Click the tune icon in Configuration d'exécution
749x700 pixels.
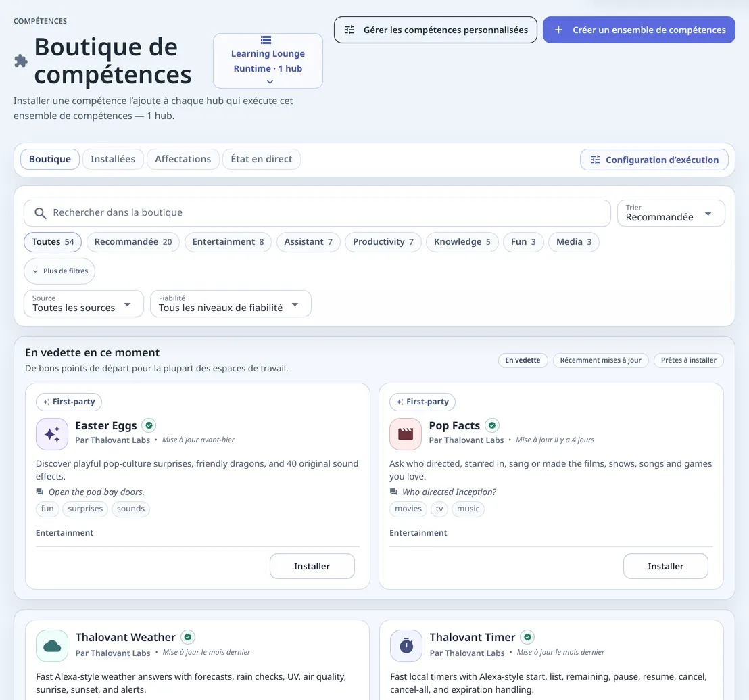(596, 160)
